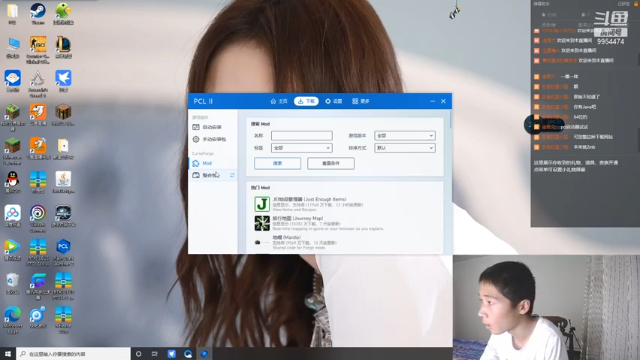Open the Windows Start menu
Image resolution: width=640 pixels, height=360 pixels.
8,354
